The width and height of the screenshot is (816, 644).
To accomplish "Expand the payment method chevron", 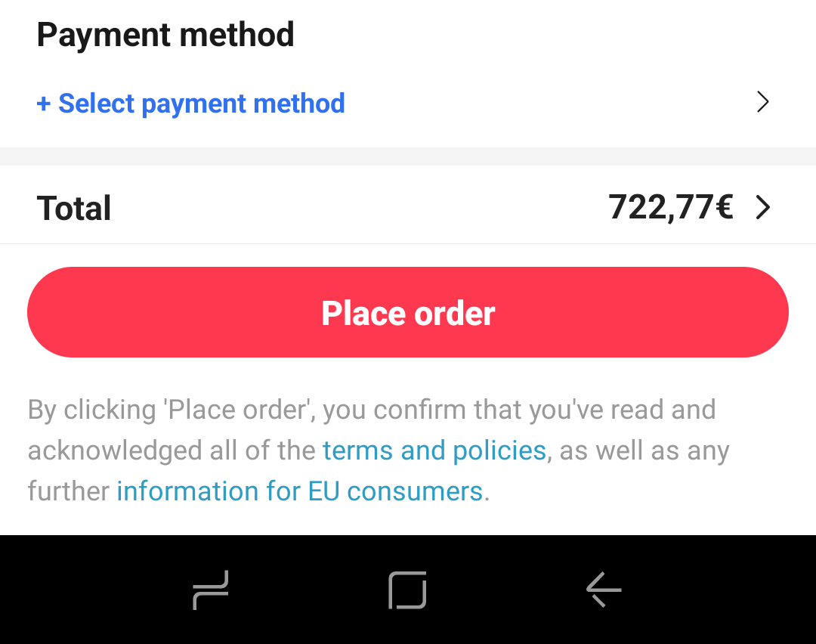I will (763, 103).
